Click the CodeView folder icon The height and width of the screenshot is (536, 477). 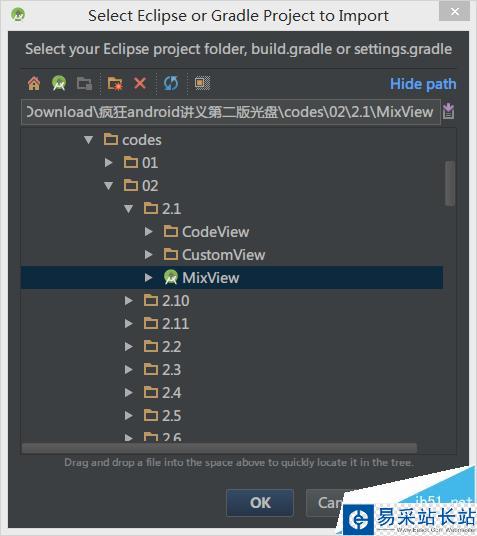coord(171,232)
